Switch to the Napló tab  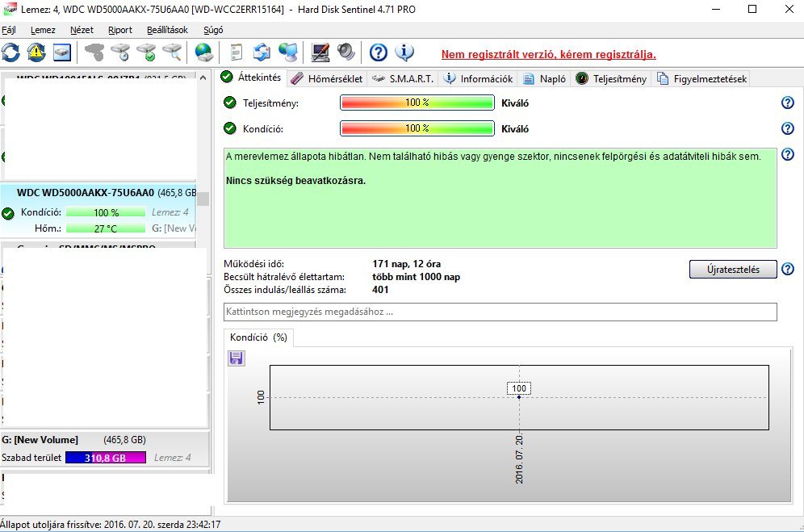click(544, 78)
